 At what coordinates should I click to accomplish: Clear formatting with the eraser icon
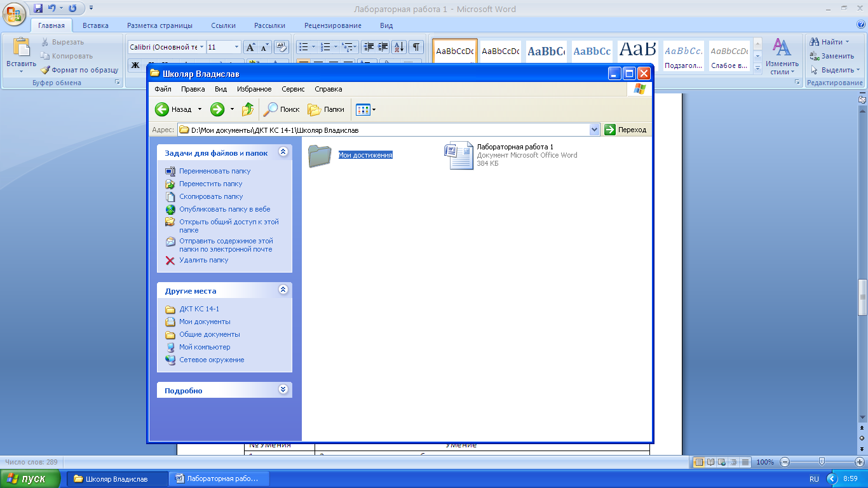click(x=281, y=47)
